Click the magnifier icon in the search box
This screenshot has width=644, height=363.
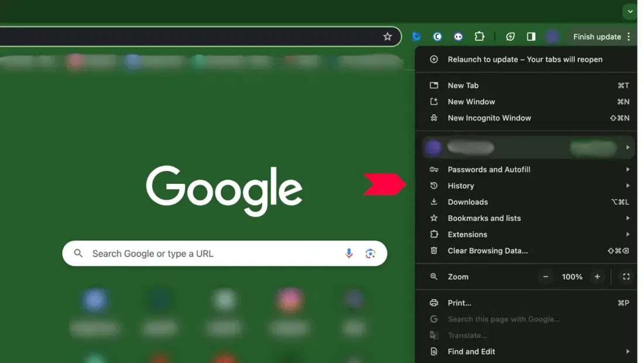pyautogui.click(x=78, y=254)
